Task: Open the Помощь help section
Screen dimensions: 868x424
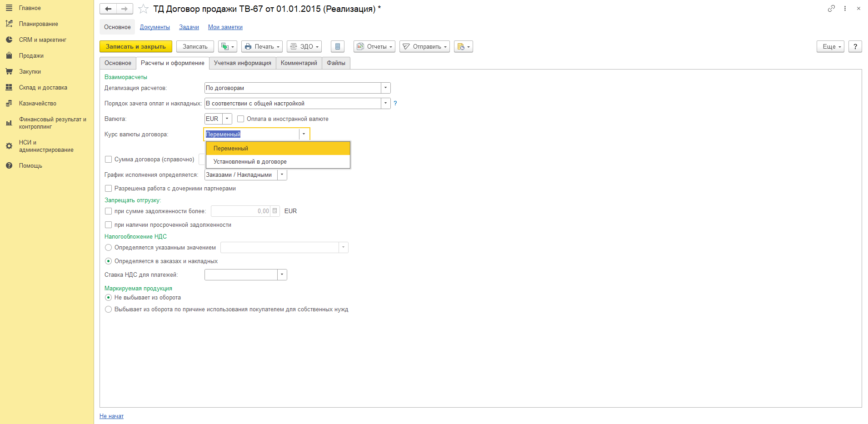Action: pyautogui.click(x=30, y=166)
